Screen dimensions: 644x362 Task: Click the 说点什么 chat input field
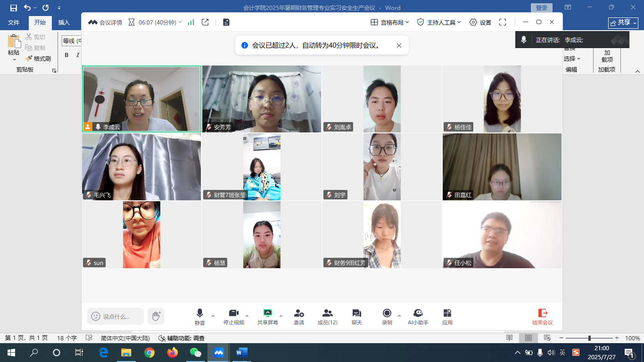click(x=116, y=316)
